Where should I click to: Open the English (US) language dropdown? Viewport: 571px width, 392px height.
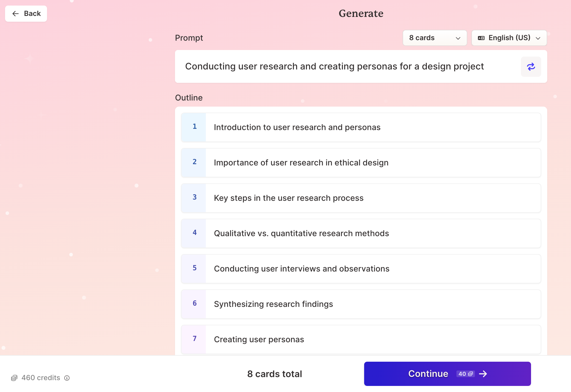509,38
